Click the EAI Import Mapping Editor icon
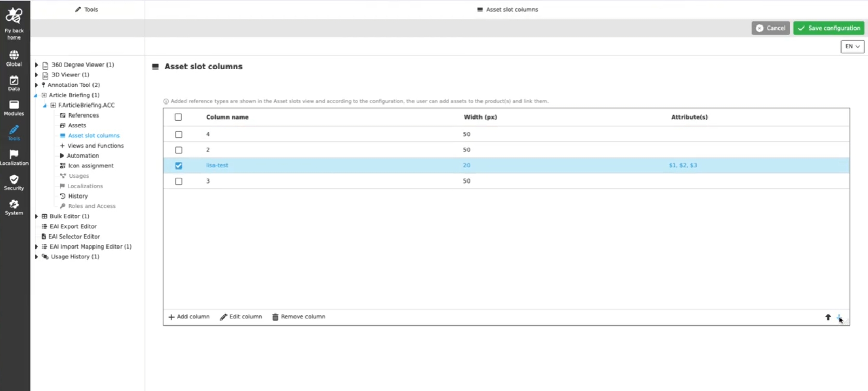868x391 pixels. (x=44, y=246)
